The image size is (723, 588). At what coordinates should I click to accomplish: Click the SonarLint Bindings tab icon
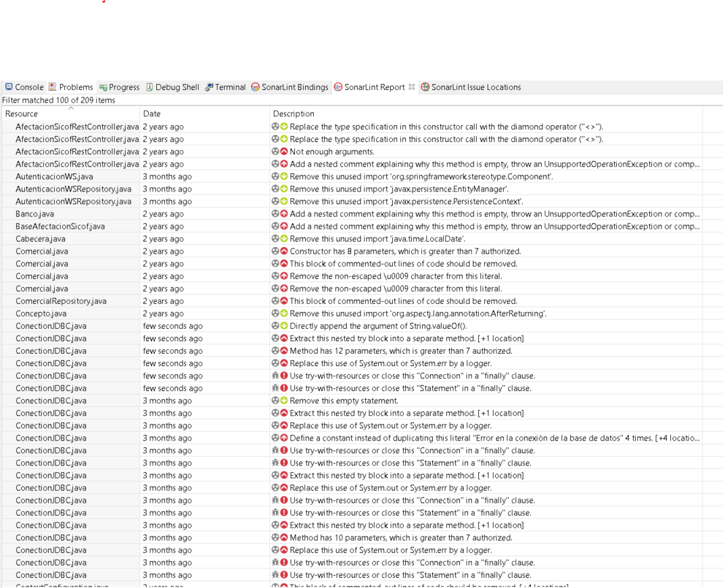pos(256,87)
